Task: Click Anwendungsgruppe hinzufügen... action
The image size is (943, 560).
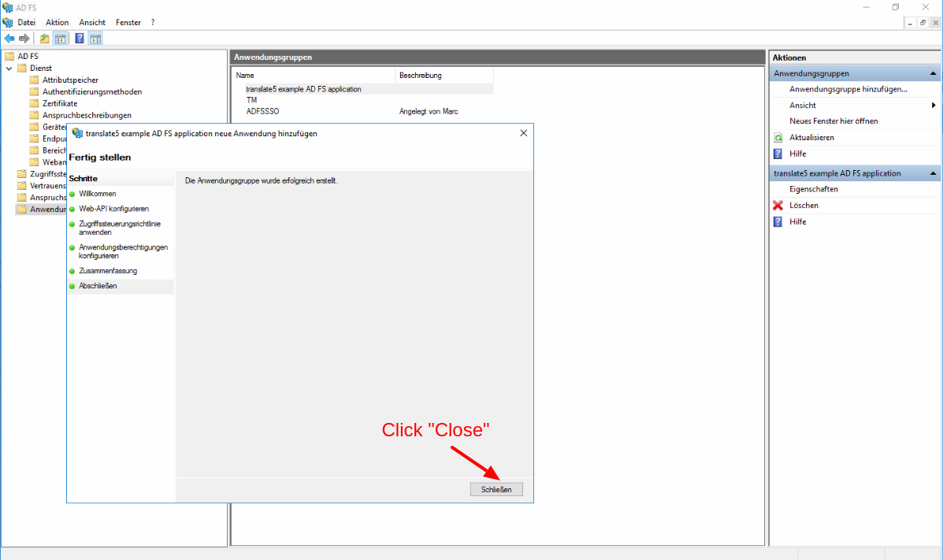Action: pos(848,89)
